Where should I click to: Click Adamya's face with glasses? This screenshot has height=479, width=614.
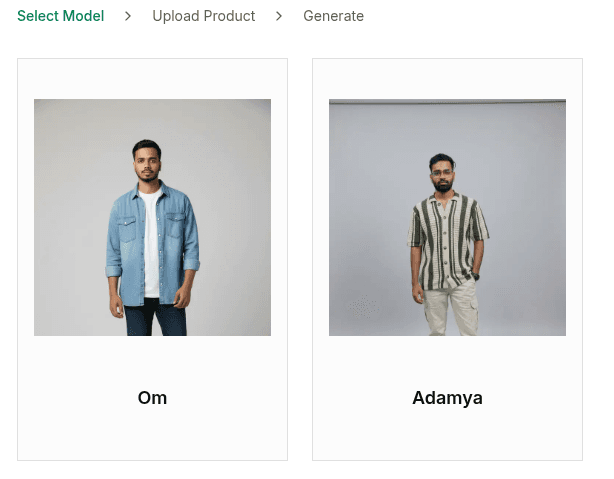click(441, 174)
